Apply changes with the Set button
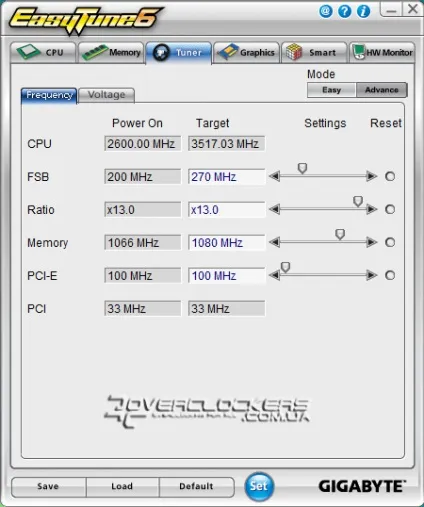 tap(259, 486)
